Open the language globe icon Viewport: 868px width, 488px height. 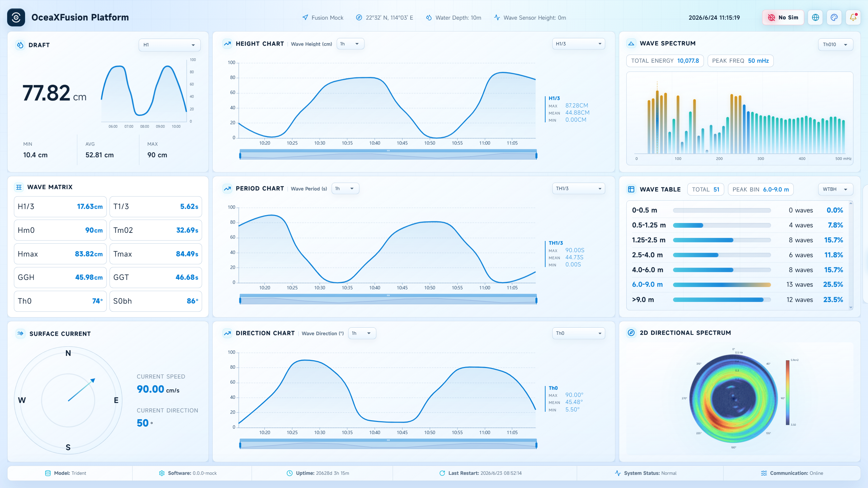click(x=815, y=17)
